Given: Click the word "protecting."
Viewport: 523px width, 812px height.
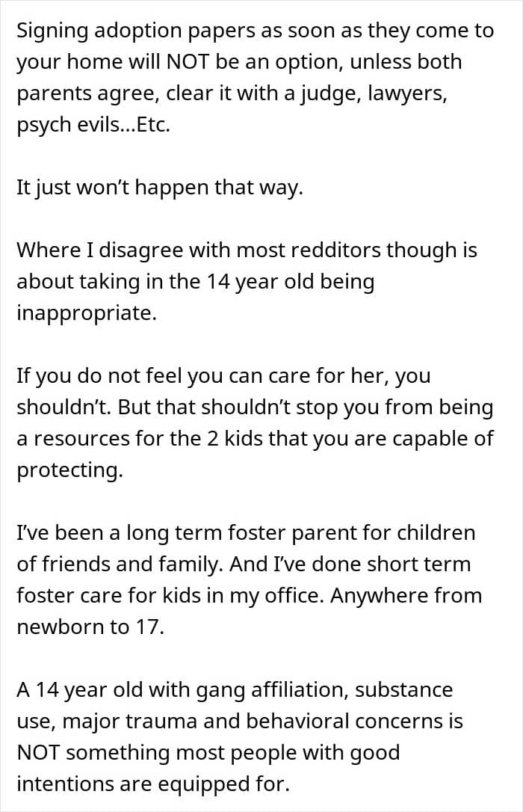Looking at the screenshot, I should 69,470.
